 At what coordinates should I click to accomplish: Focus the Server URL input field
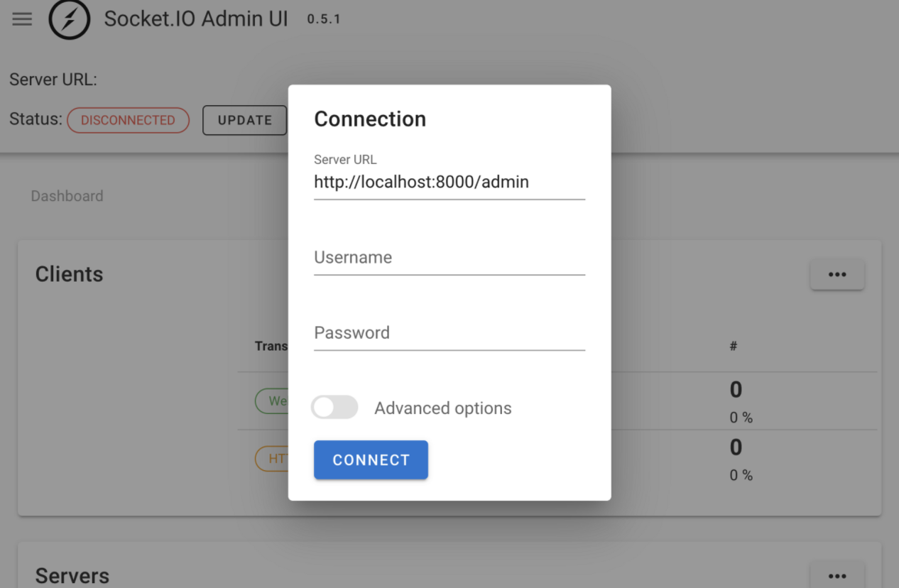(449, 183)
